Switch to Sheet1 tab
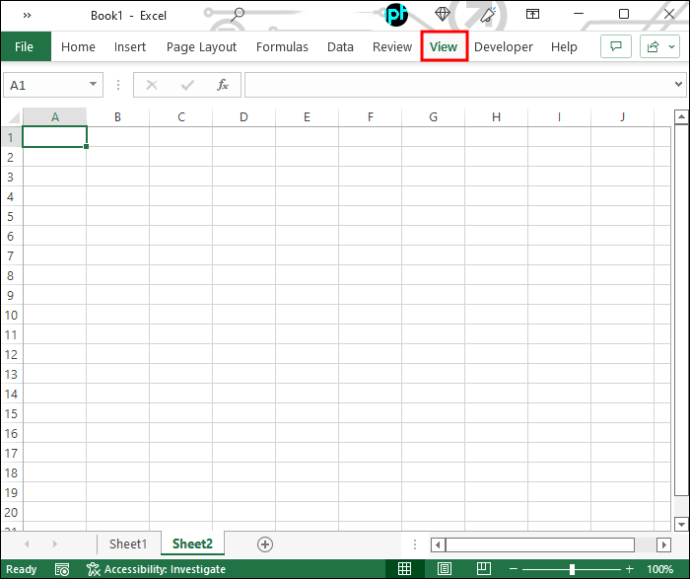 tap(128, 544)
